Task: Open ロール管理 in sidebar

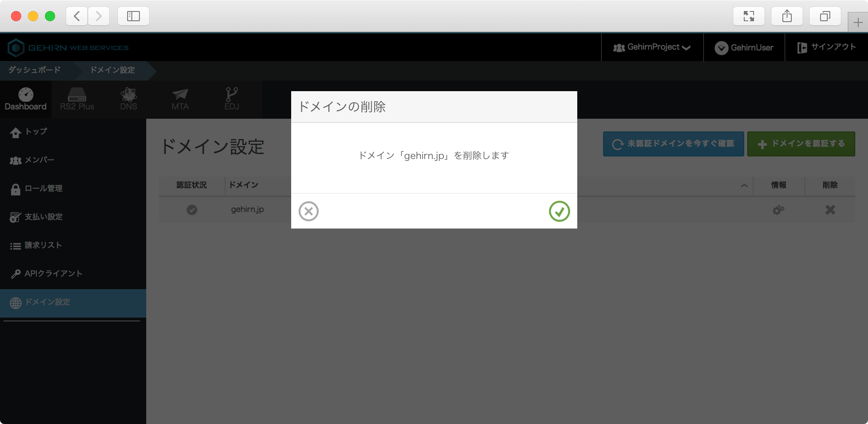Action: tap(43, 189)
